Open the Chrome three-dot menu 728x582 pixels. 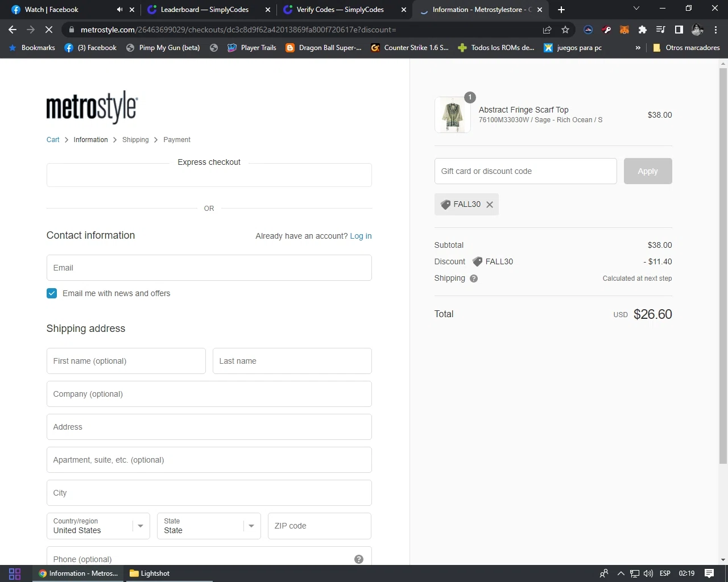(x=715, y=30)
